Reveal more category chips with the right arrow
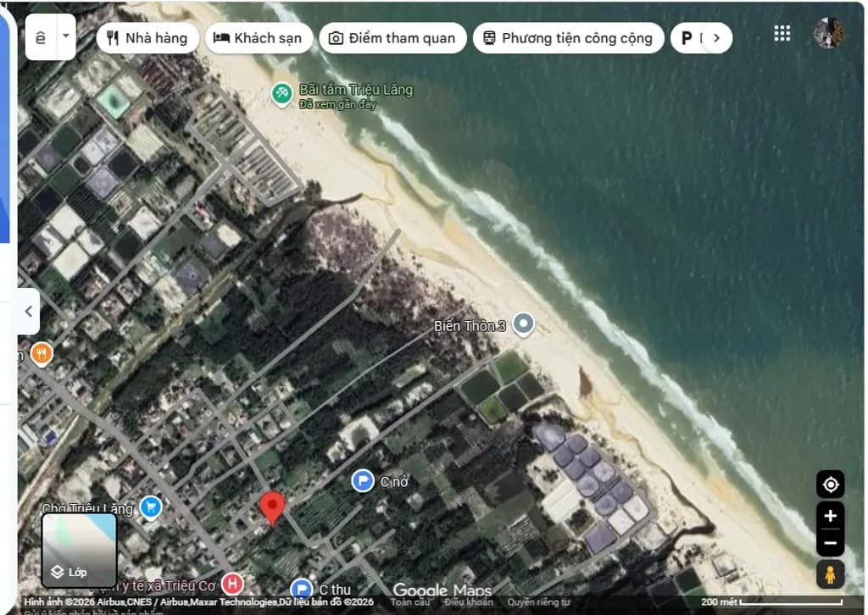Screen dimensions: 868x615 point(717,38)
